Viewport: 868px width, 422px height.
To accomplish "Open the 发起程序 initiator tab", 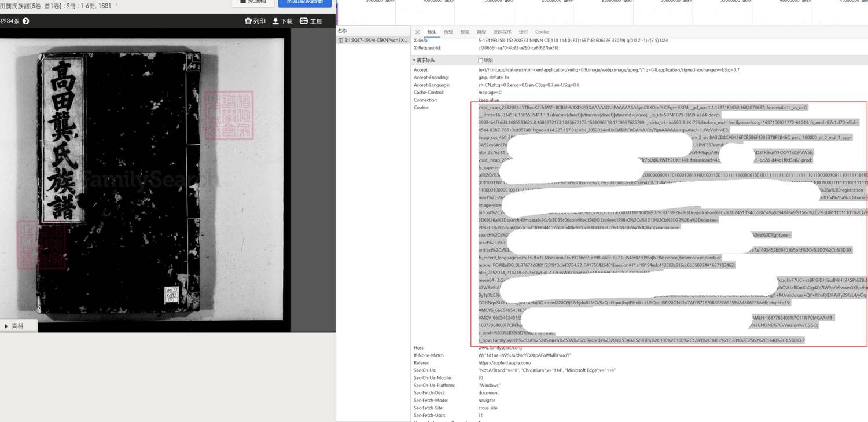I will pos(502,32).
